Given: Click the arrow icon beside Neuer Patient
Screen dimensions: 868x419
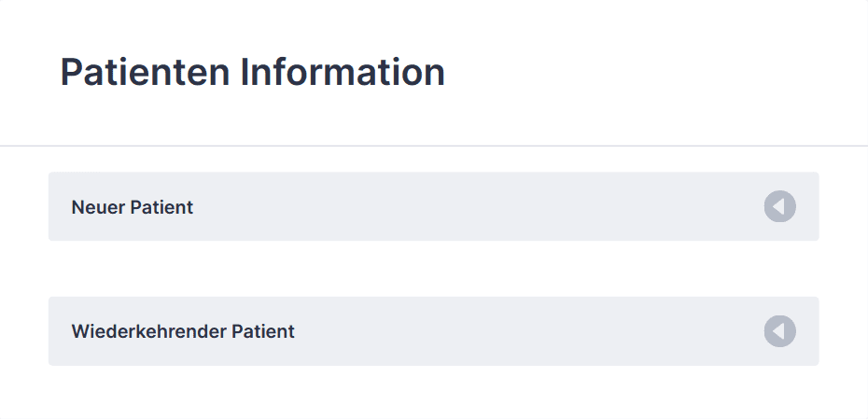Looking at the screenshot, I should pyautogui.click(x=780, y=206).
